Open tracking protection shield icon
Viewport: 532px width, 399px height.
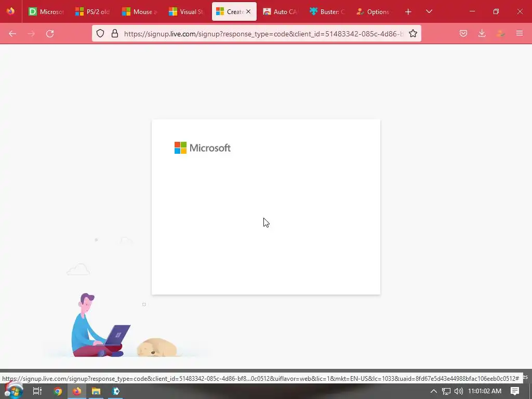pos(100,33)
